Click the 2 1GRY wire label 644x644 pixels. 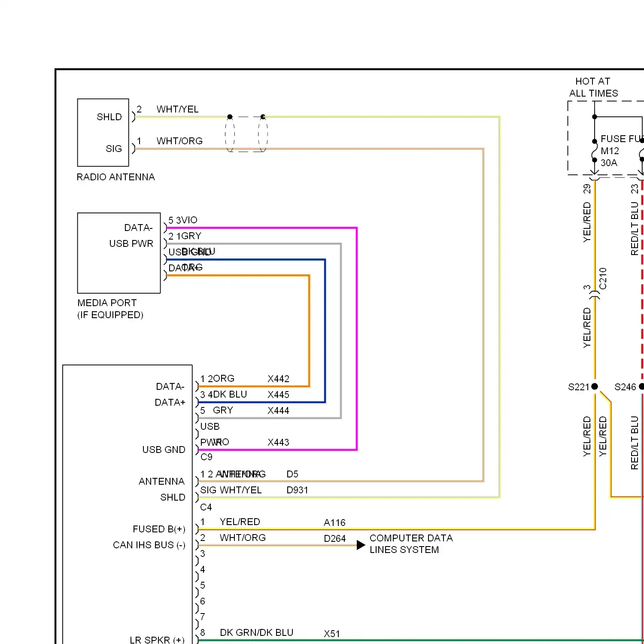(185, 236)
